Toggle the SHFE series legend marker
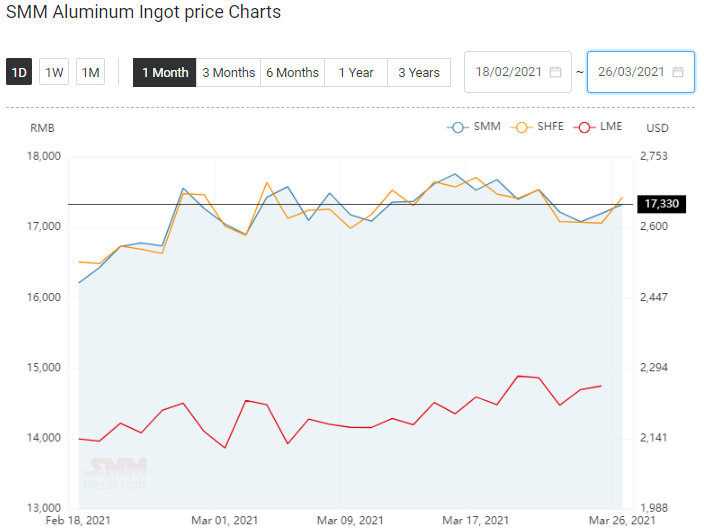This screenshot has width=704, height=532. (521, 128)
